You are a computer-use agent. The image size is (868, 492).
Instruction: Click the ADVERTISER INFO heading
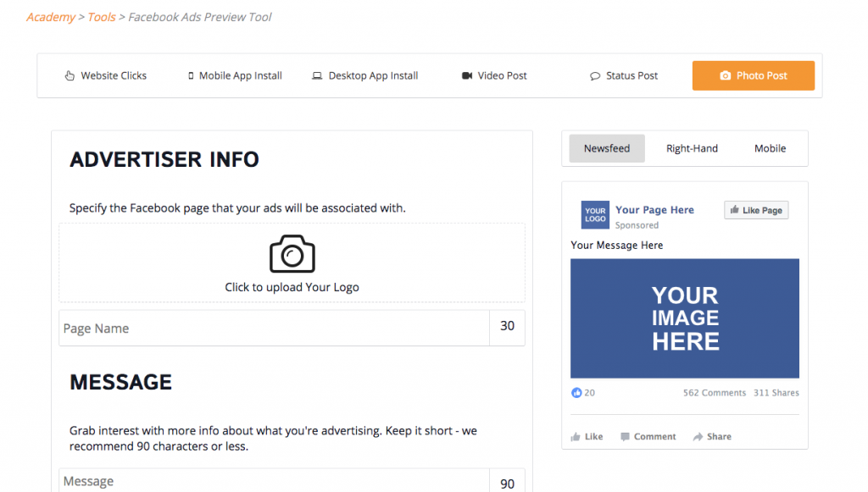click(x=164, y=160)
